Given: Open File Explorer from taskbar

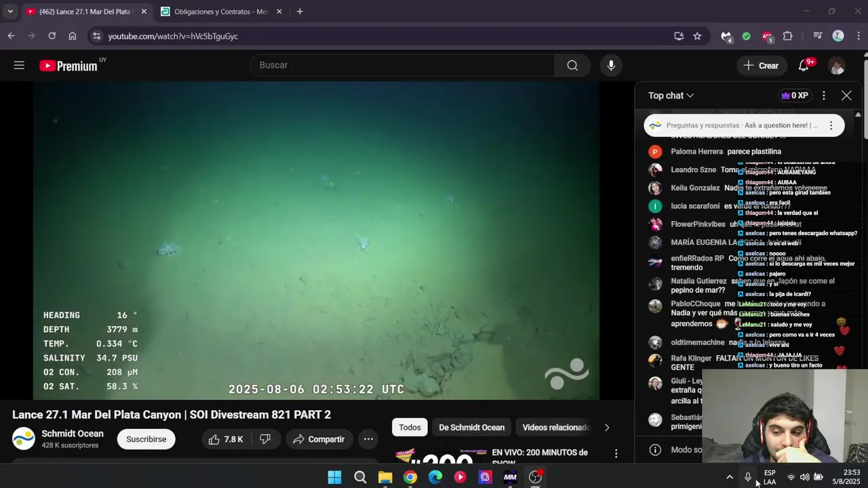Looking at the screenshot, I should (385, 477).
